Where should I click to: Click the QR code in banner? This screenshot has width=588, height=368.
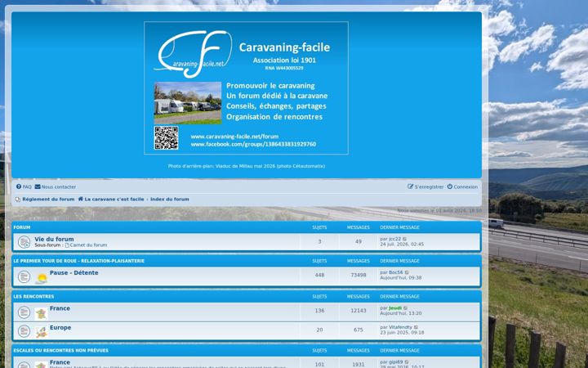[166, 138]
